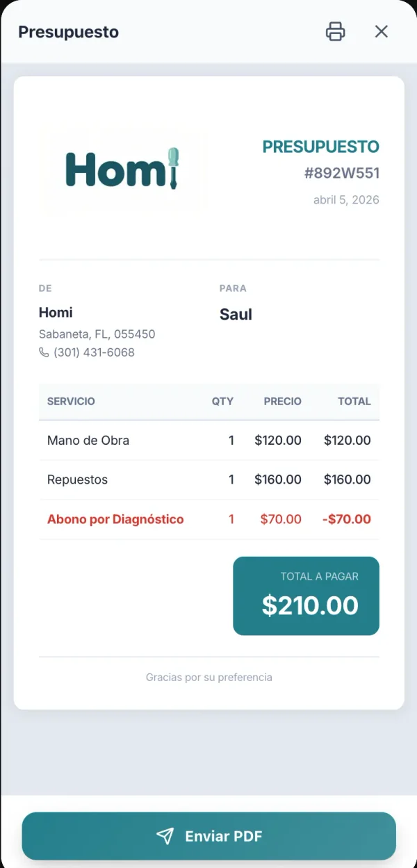
Task: Click the teal PRESUPUESTO heading
Action: point(320,147)
